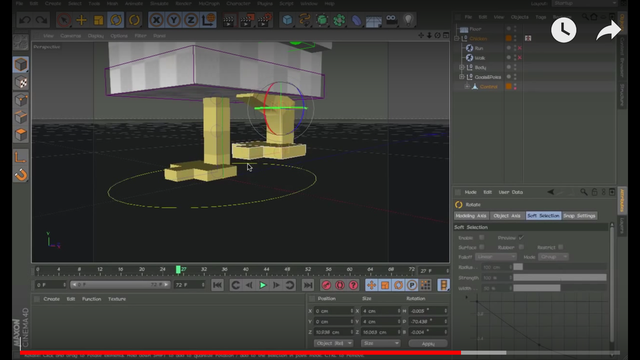Click the Undo arrow icon

pos(24,20)
